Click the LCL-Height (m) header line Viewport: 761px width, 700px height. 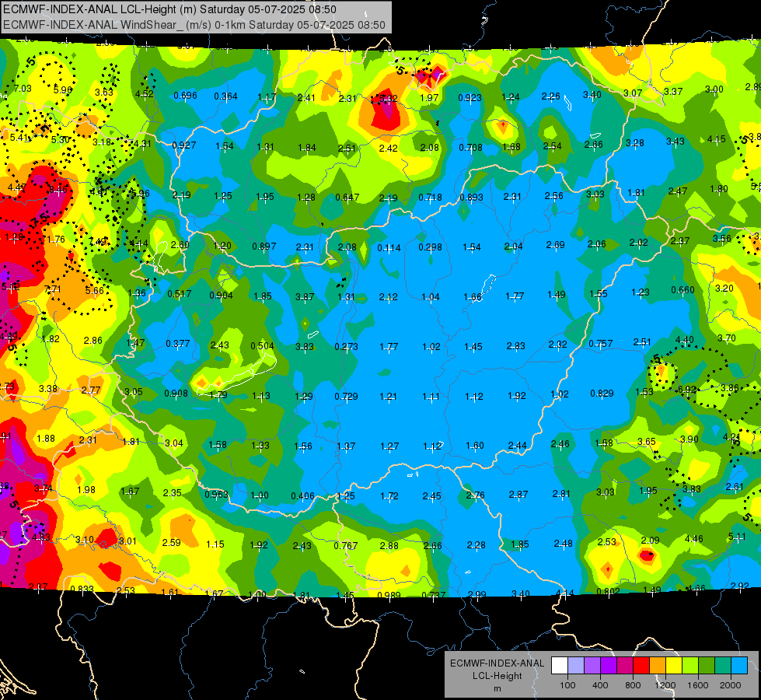[x=170, y=9]
